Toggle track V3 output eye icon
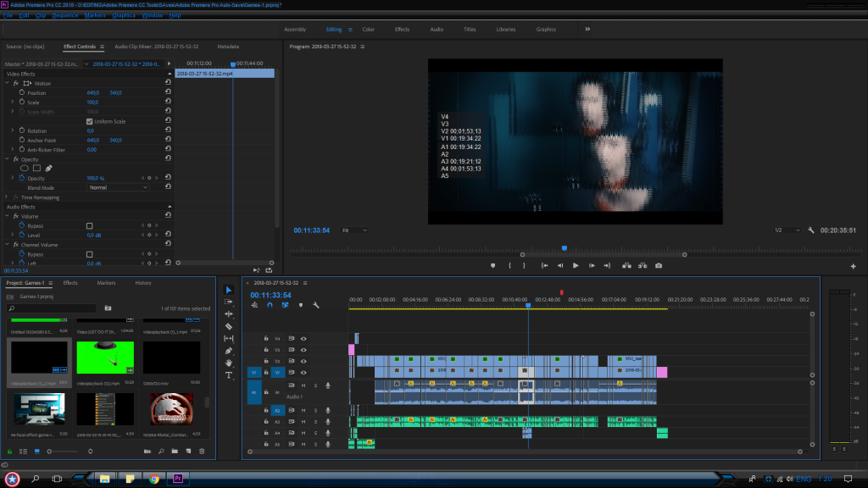Viewport: 868px width, 488px height. [x=303, y=350]
